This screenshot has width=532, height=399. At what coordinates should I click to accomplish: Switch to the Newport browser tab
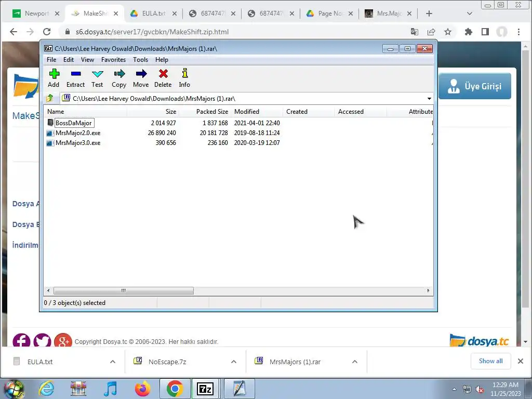[x=36, y=14]
